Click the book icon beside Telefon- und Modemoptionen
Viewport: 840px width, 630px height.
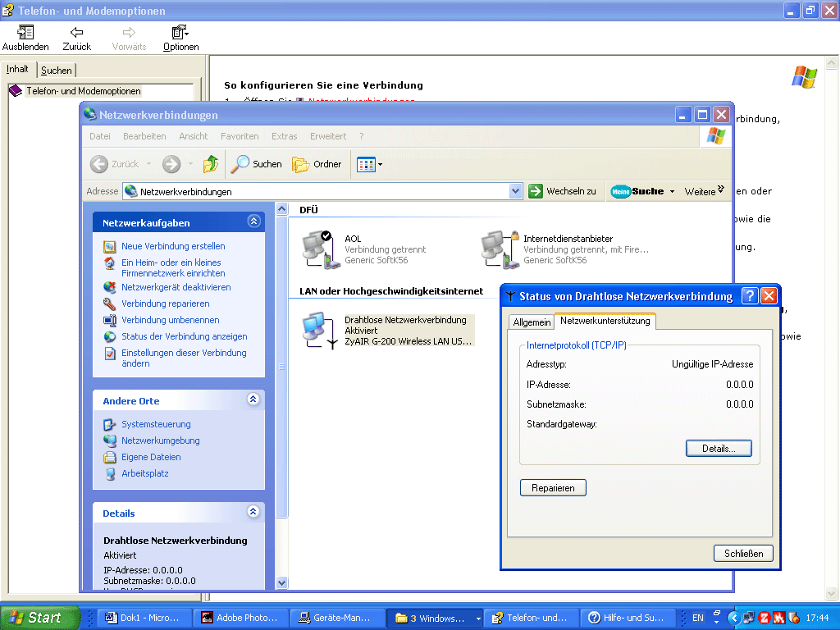coord(16,90)
